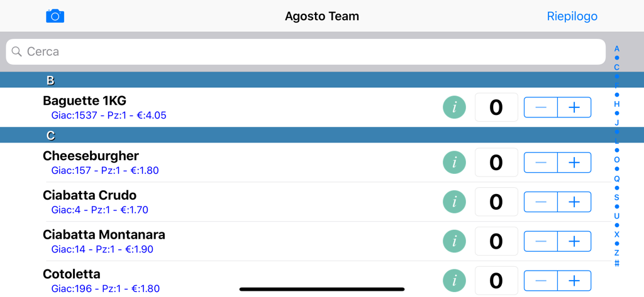
Task: Jump to letter S in index
Action: 617,197
